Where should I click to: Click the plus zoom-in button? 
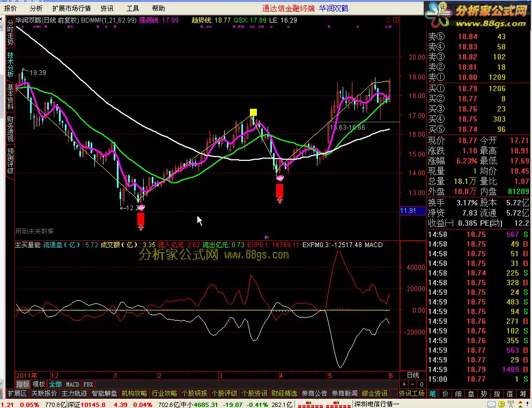pos(404,384)
